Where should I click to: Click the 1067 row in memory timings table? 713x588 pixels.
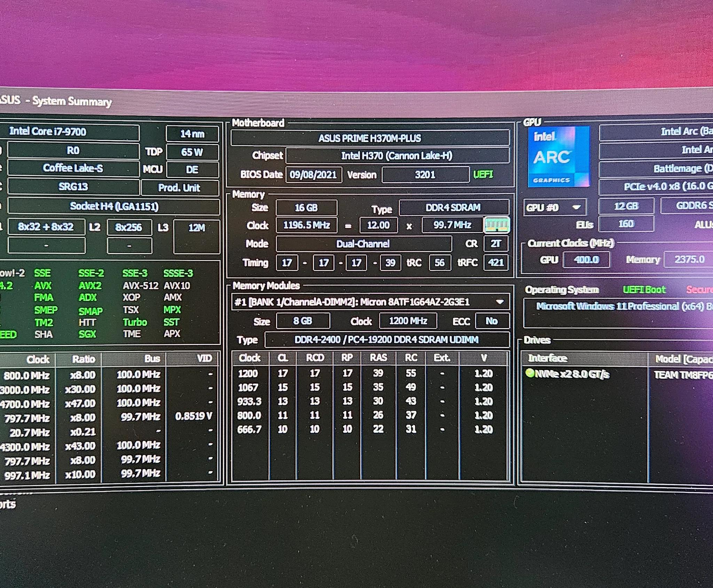pos(370,387)
